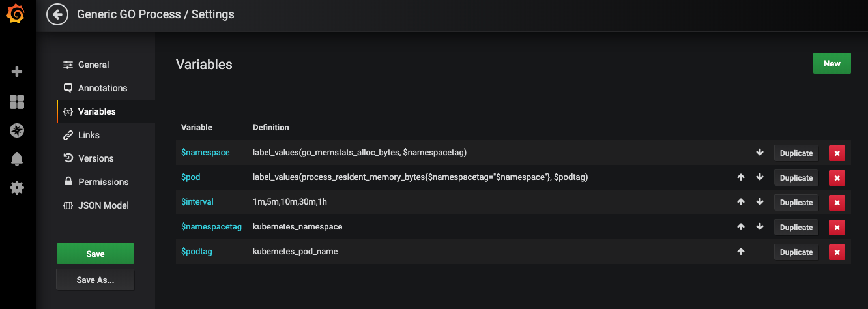Click the green New variable button

click(x=832, y=63)
